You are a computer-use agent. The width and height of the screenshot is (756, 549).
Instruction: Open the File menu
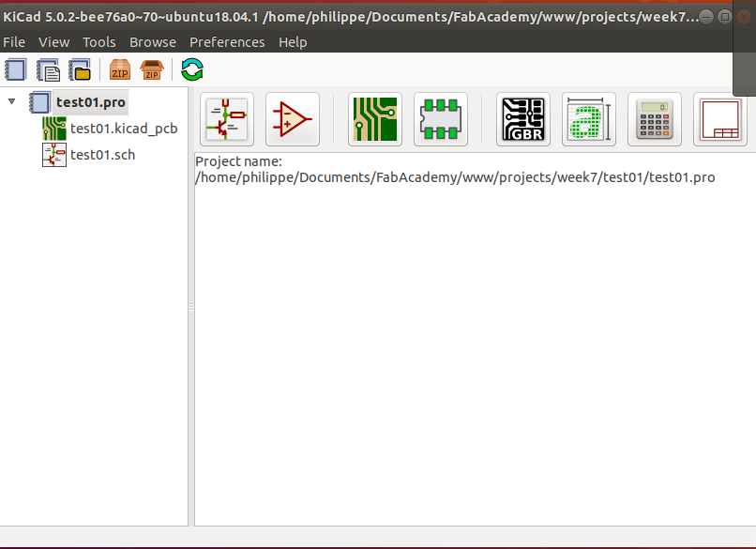[14, 42]
